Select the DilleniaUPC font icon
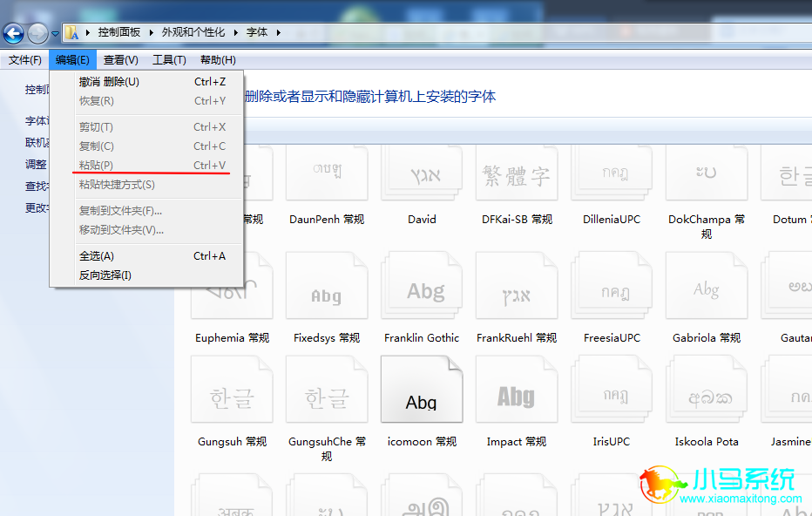The width and height of the screenshot is (812, 516). (612, 173)
